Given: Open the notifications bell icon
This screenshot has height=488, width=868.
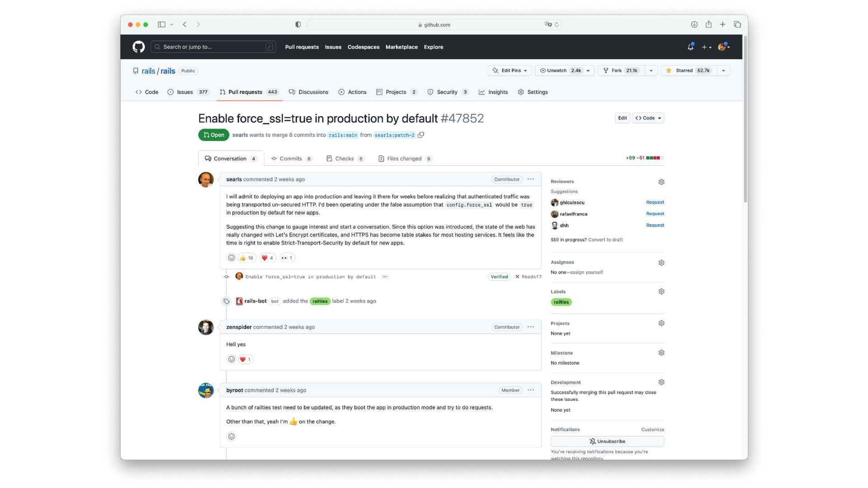Looking at the screenshot, I should [690, 47].
